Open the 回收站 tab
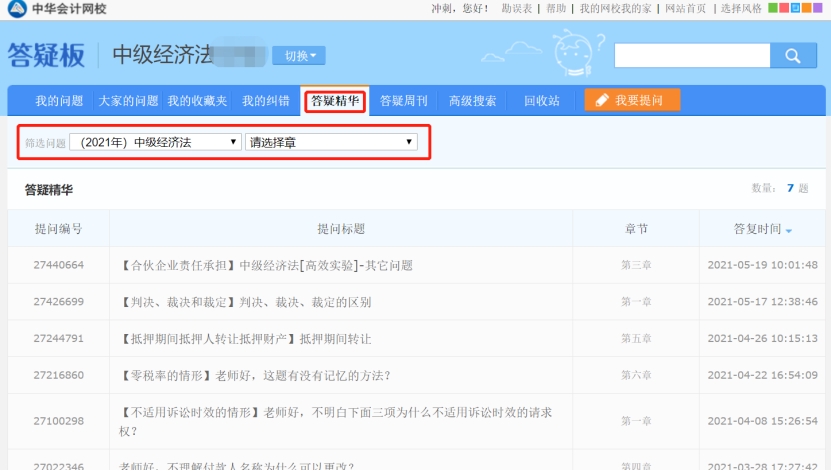The width and height of the screenshot is (831, 471). pos(541,101)
